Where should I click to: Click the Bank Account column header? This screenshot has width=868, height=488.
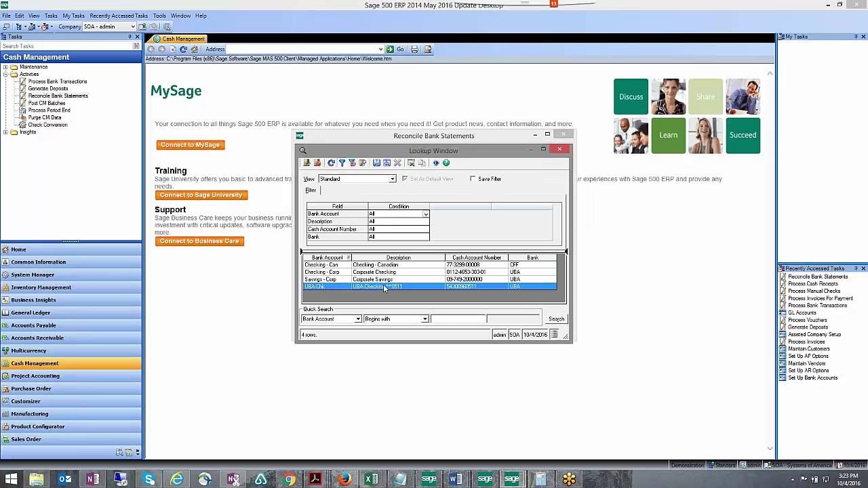coord(328,258)
